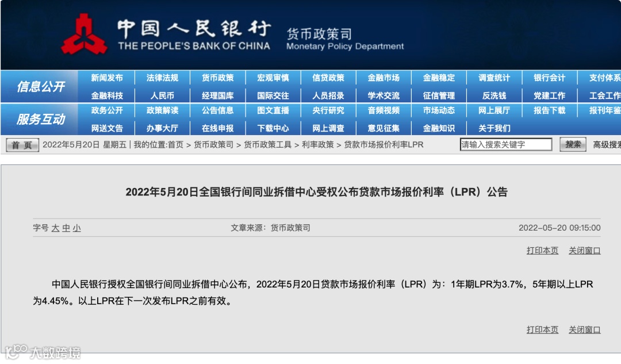
Task: Click the 信息公开 section header
Action: [x=40, y=87]
